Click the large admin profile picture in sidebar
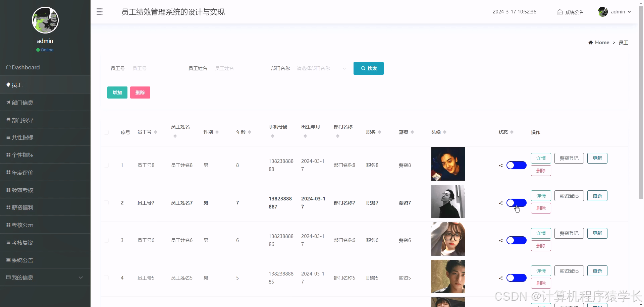The width and height of the screenshot is (644, 307). click(45, 20)
